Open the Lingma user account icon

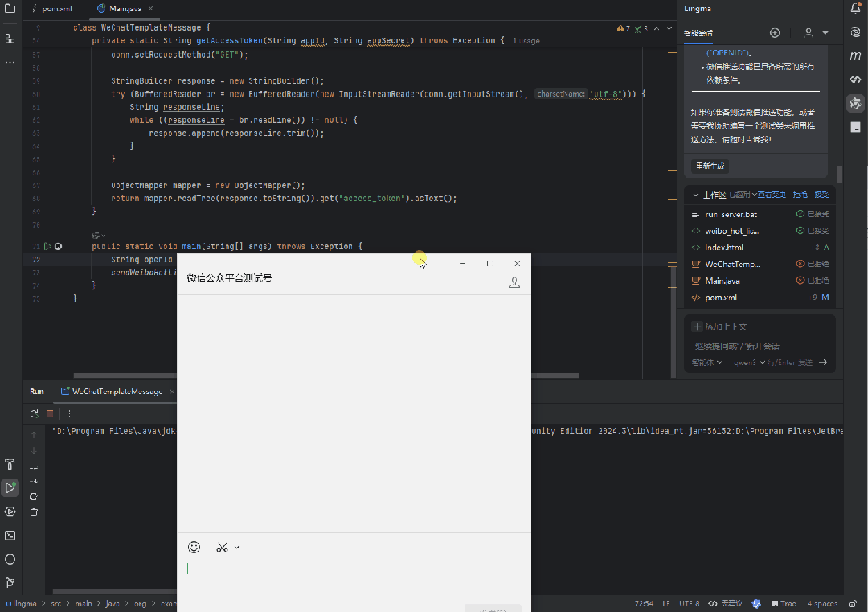pos(809,33)
